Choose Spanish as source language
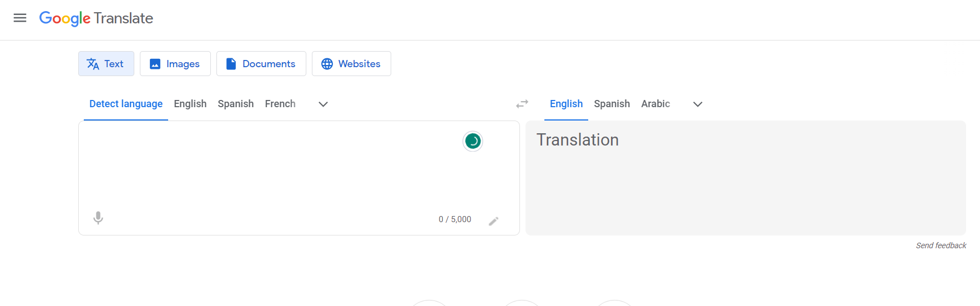 click(236, 104)
